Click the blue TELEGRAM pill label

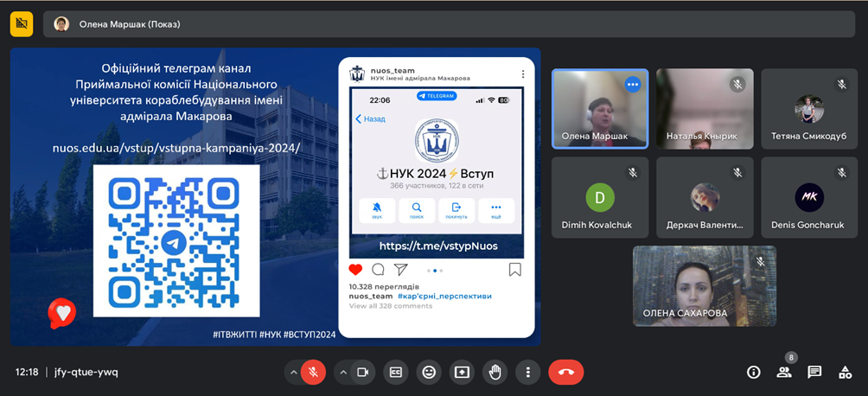click(437, 96)
